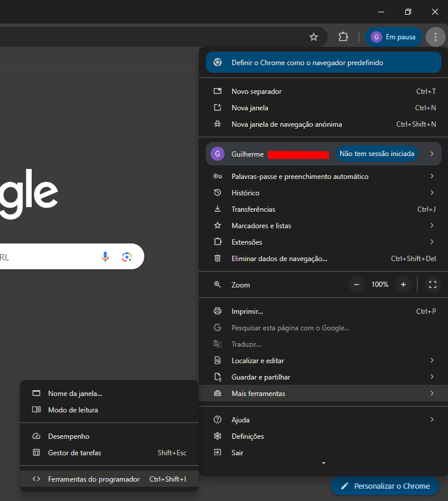Click the Ajuda question mark icon

[x=218, y=419]
